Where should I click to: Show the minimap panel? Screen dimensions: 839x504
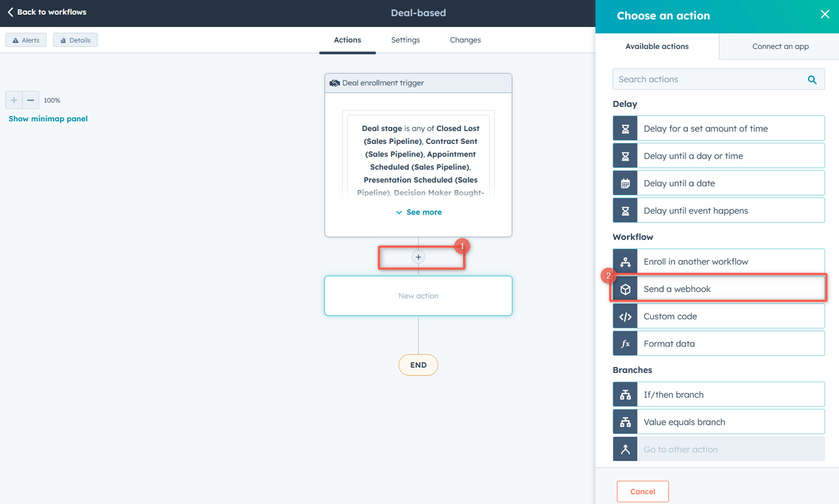pos(47,118)
